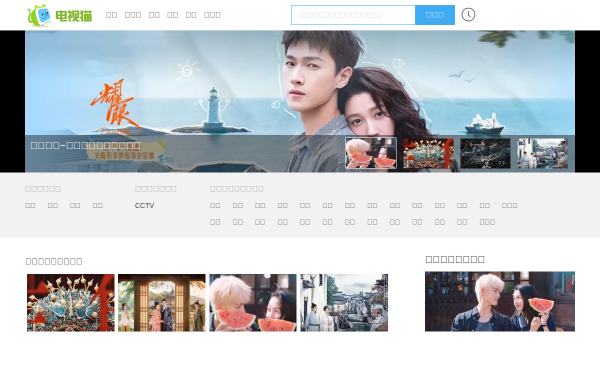
Task: Open viewing history via clock icon
Action: [468, 15]
